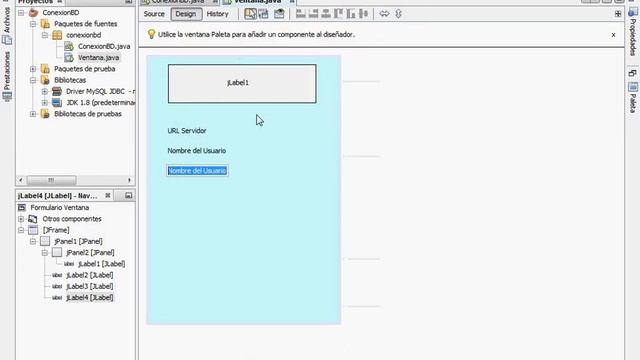
Task: Open the Archivos side panel tab
Action: [7, 25]
